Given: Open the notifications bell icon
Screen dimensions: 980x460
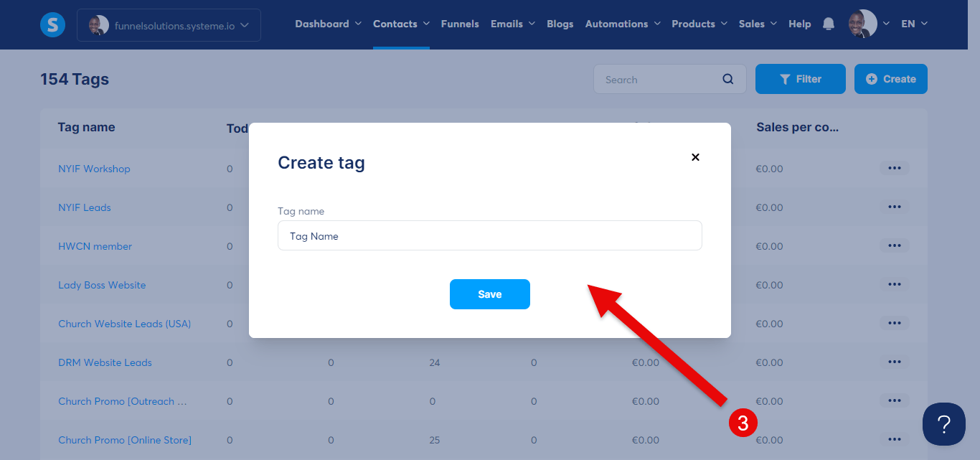Looking at the screenshot, I should pos(829,24).
